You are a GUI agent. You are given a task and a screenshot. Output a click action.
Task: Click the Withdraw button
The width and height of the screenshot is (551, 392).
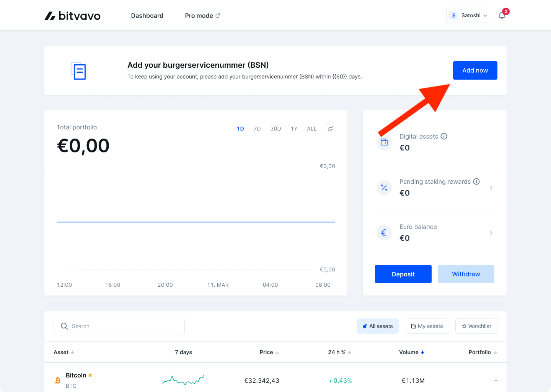tap(466, 274)
